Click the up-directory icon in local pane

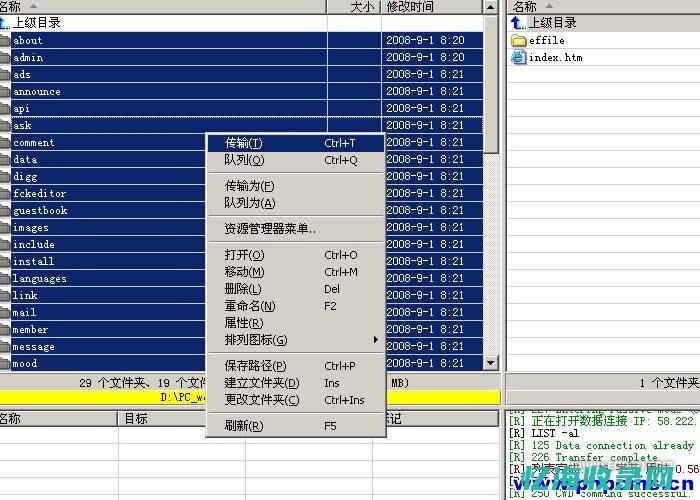coord(4,23)
